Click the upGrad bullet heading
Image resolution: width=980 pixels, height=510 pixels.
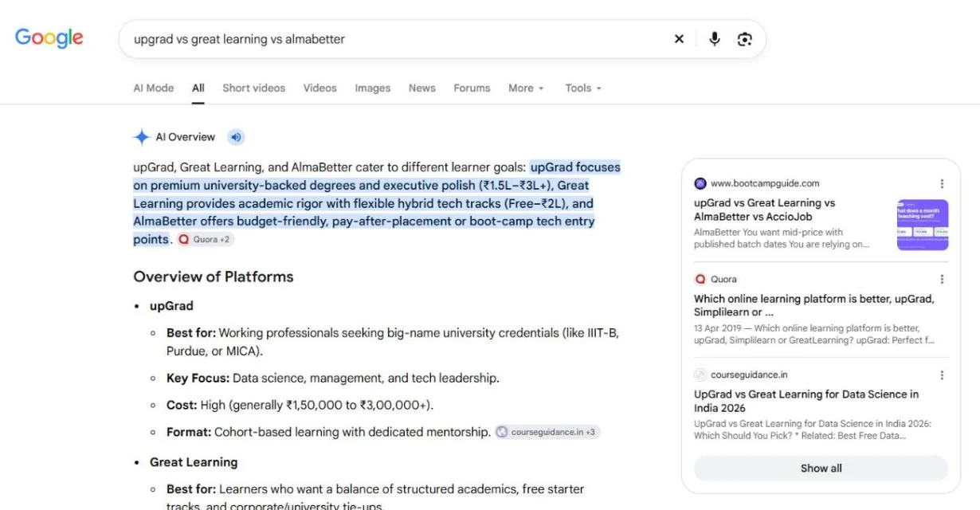pos(171,306)
